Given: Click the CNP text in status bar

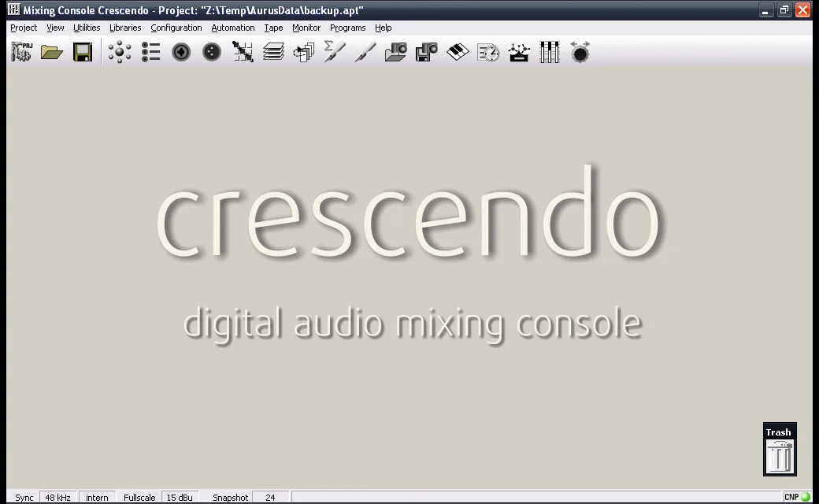Looking at the screenshot, I should [791, 497].
